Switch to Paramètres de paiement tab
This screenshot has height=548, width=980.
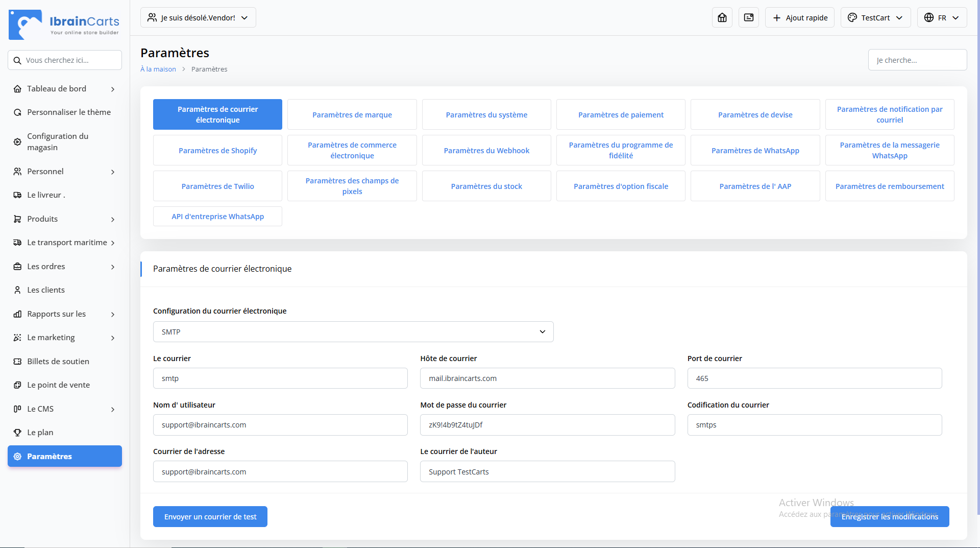pos(621,115)
